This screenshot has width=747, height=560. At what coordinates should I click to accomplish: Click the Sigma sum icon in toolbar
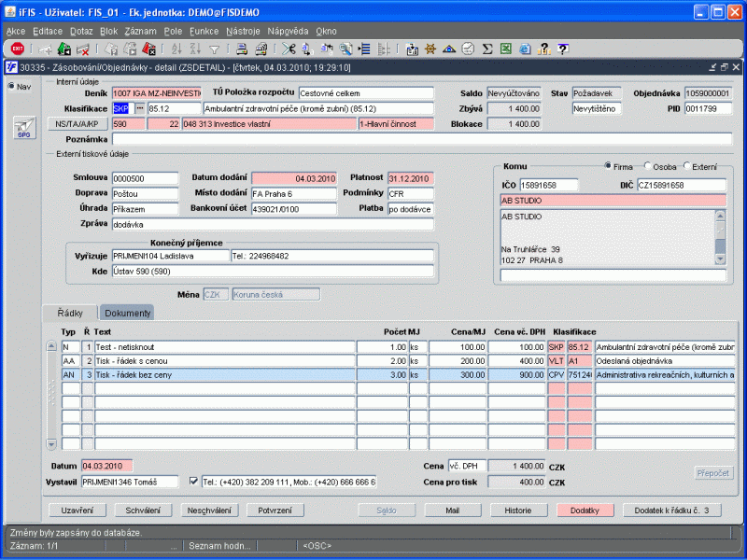[x=486, y=49]
